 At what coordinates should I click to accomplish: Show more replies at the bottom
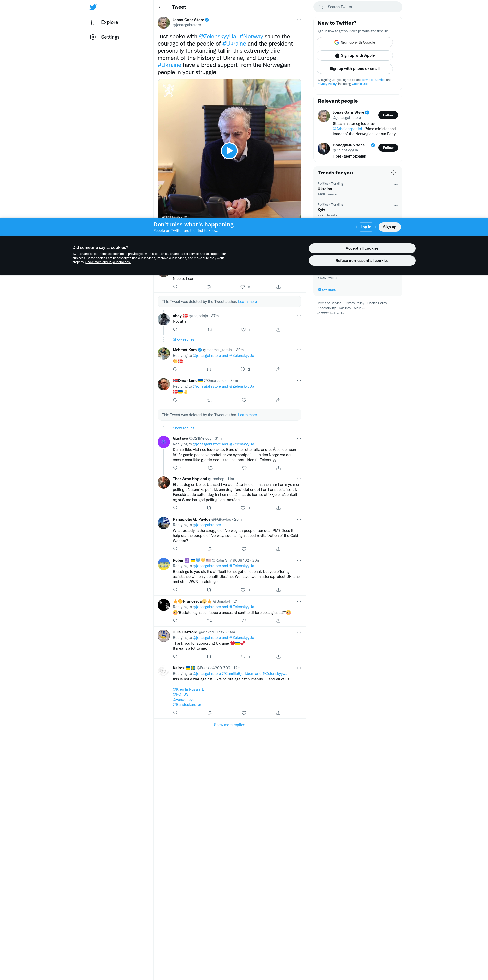coord(230,725)
